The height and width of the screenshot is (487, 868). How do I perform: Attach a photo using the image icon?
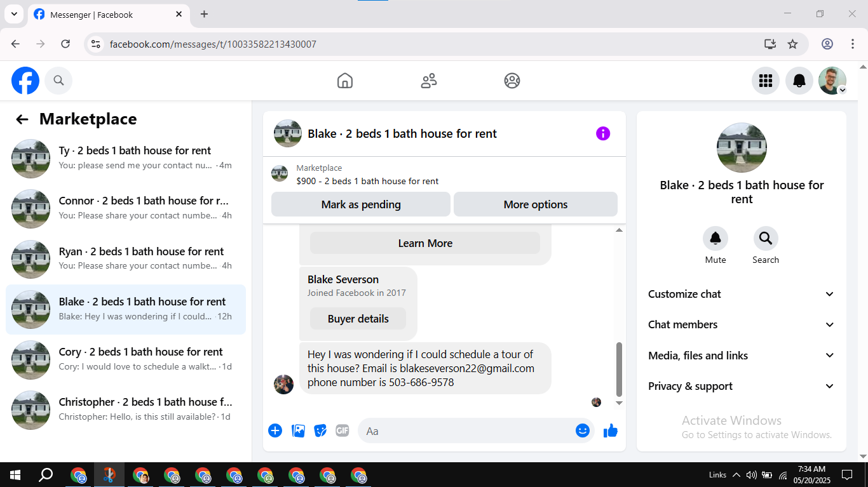[x=298, y=431]
